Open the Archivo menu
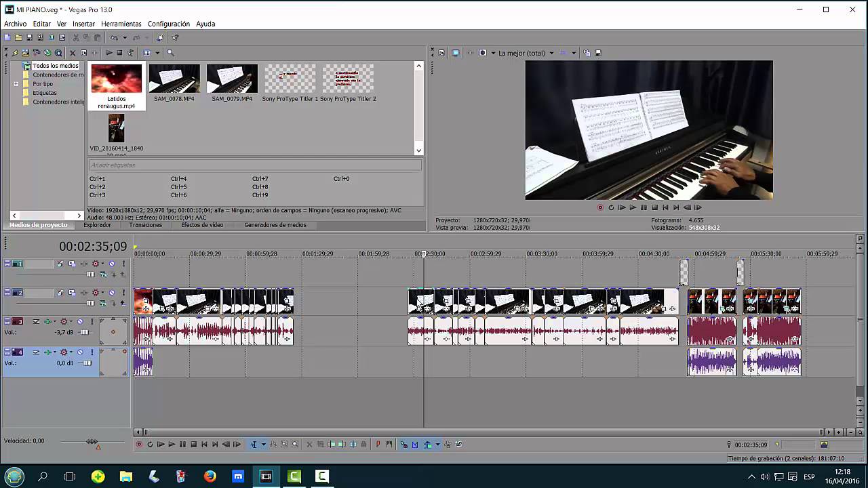868x488 pixels. click(16, 24)
